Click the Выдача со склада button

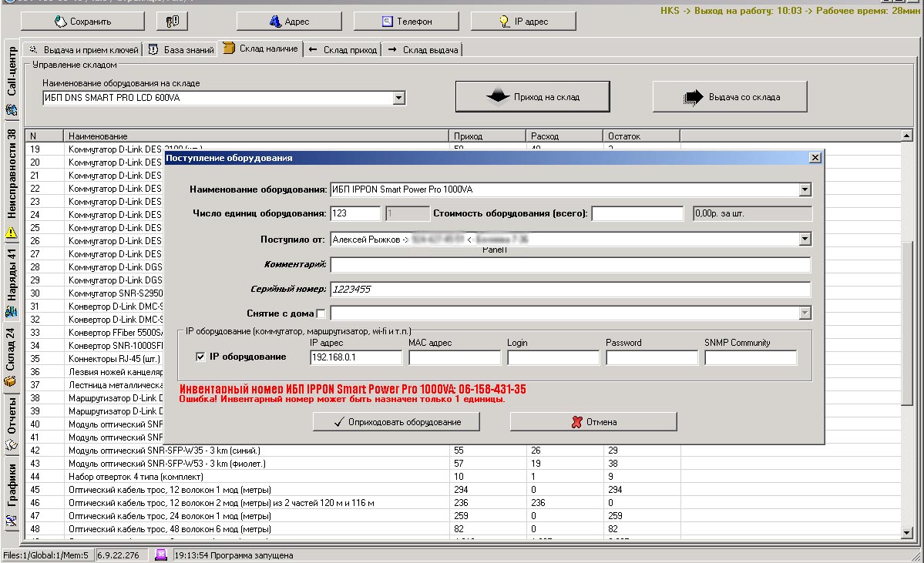(x=730, y=96)
